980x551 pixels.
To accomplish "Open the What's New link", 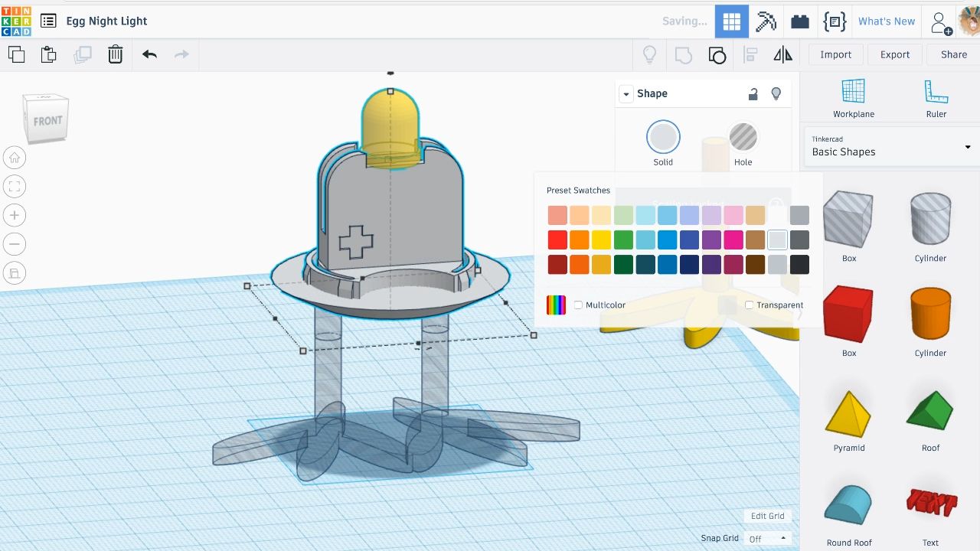I will [x=887, y=21].
